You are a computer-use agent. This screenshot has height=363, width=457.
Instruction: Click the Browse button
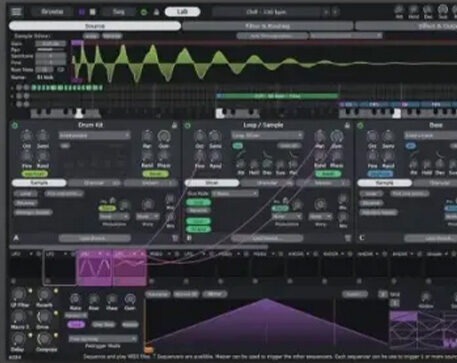(52, 12)
